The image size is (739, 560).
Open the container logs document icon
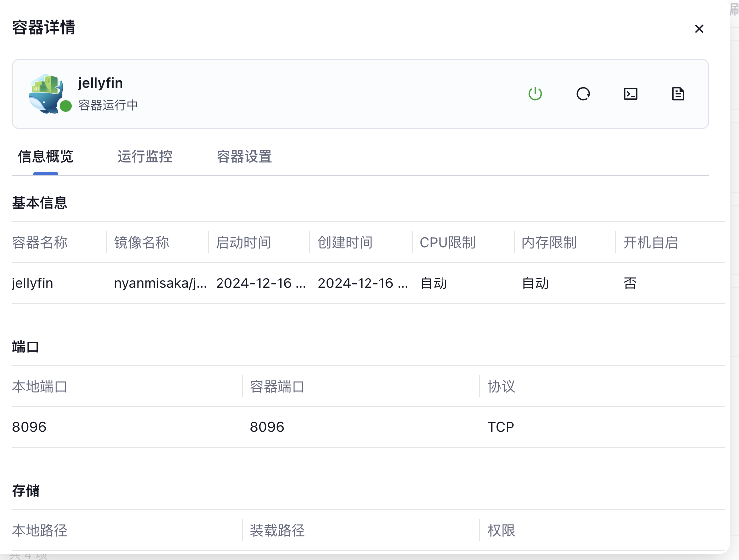tap(678, 94)
